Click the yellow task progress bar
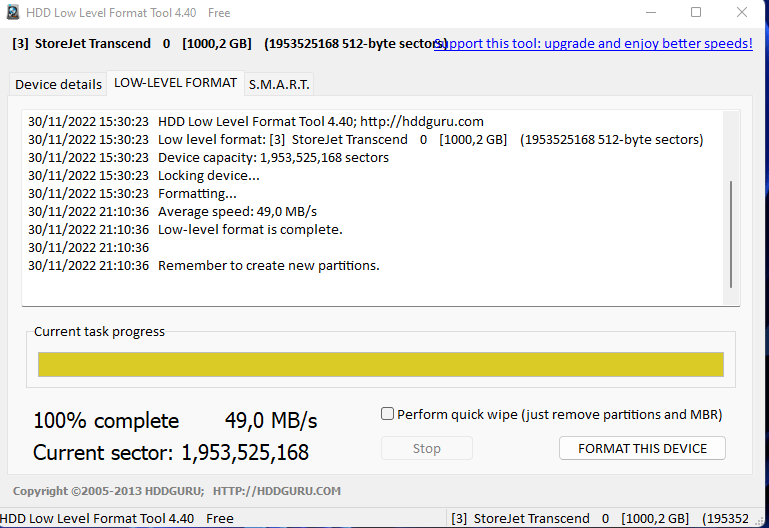 pos(380,364)
